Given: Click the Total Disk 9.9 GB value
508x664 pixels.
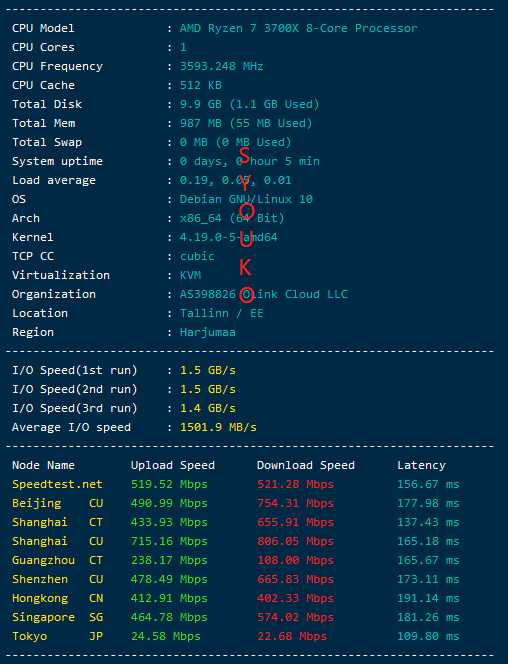Looking at the screenshot, I should pyautogui.click(x=249, y=105).
